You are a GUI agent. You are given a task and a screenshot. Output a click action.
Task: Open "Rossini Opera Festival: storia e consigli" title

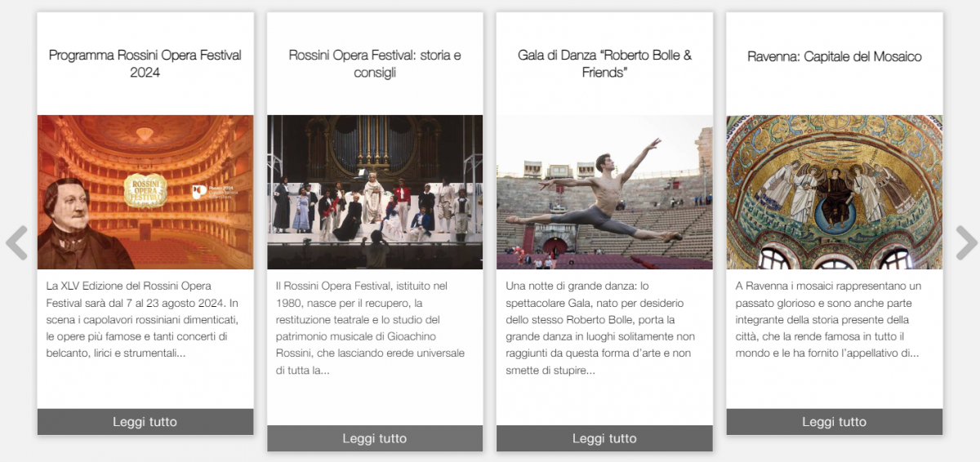coord(375,64)
